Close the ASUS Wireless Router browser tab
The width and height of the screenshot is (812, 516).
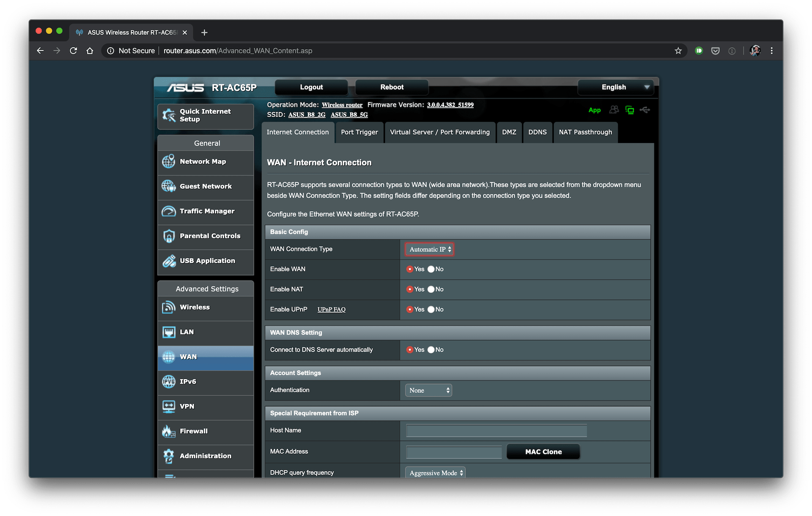tap(185, 33)
